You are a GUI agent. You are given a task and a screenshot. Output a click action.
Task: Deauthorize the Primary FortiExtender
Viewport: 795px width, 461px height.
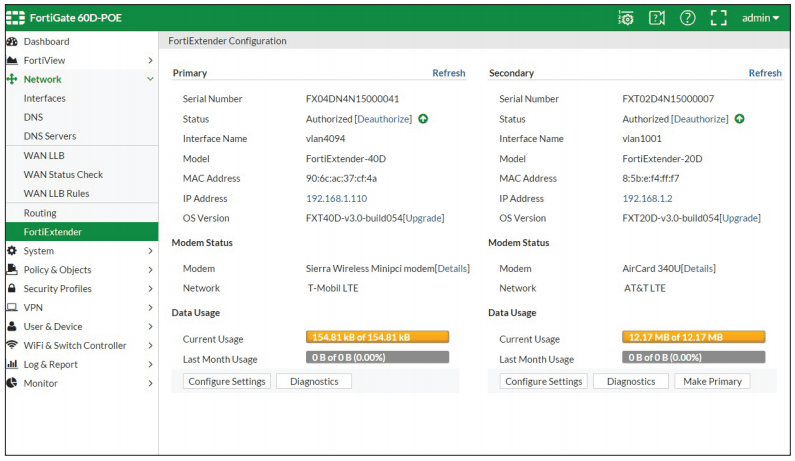coord(384,119)
